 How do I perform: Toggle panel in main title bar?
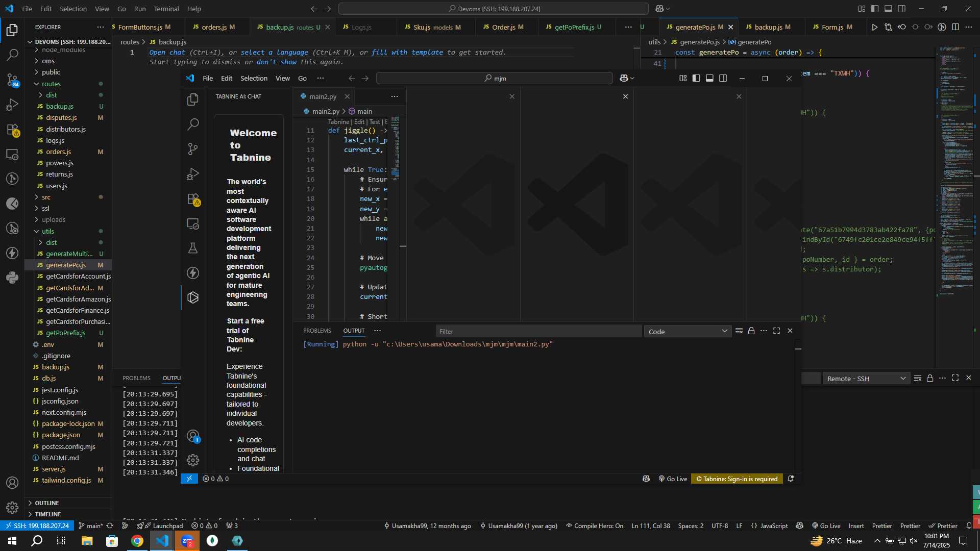888,9
